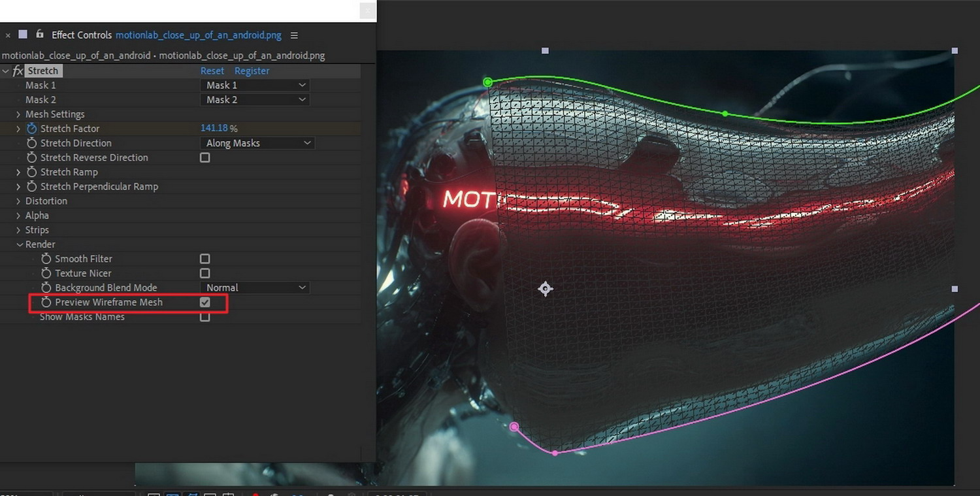Open the Background Blend Mode Normal dropdown
Viewport: 980px width, 496px height.
(x=255, y=288)
